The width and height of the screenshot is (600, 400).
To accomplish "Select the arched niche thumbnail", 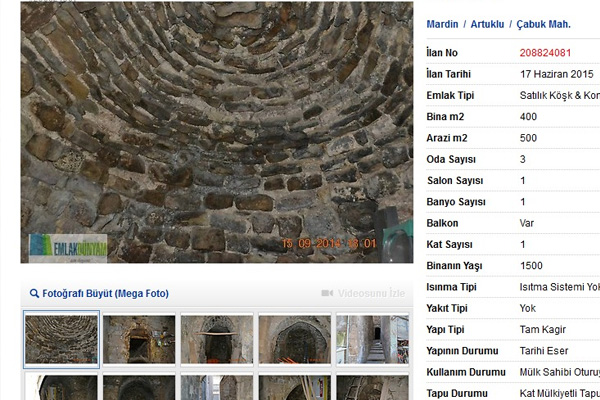I will click(295, 339).
